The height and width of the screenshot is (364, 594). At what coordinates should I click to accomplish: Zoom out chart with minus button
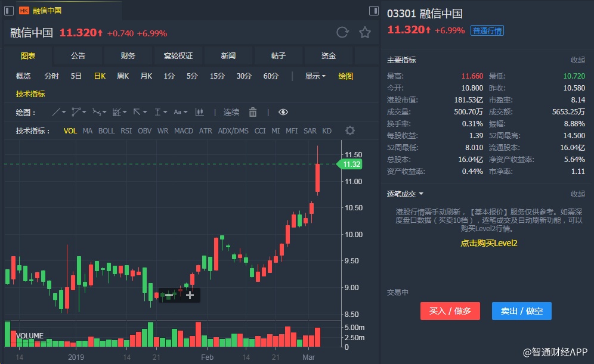(169, 295)
